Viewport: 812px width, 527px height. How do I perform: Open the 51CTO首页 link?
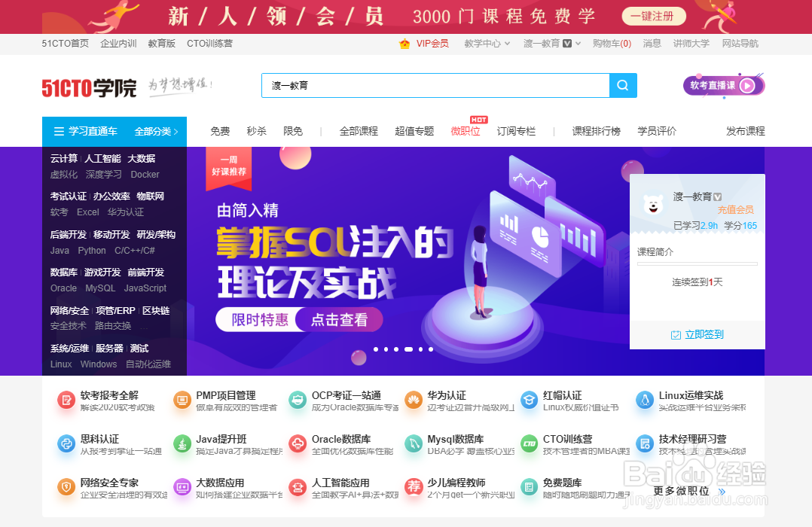coord(66,44)
